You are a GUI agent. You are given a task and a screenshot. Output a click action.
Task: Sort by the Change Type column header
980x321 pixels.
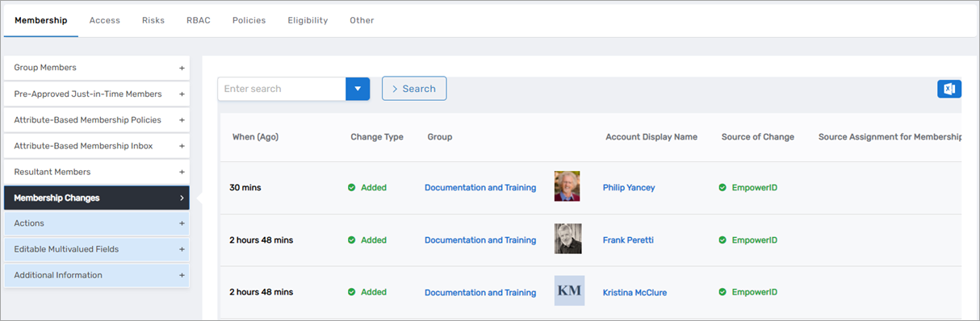click(x=377, y=137)
